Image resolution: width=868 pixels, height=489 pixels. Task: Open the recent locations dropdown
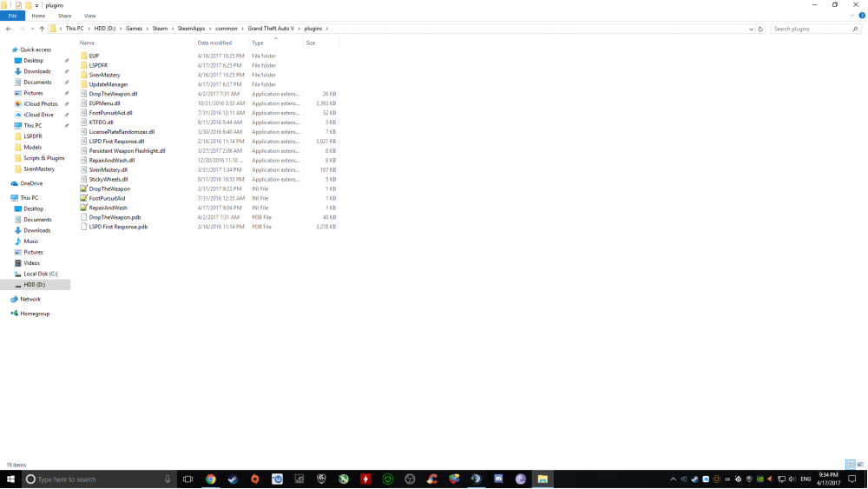[32, 29]
